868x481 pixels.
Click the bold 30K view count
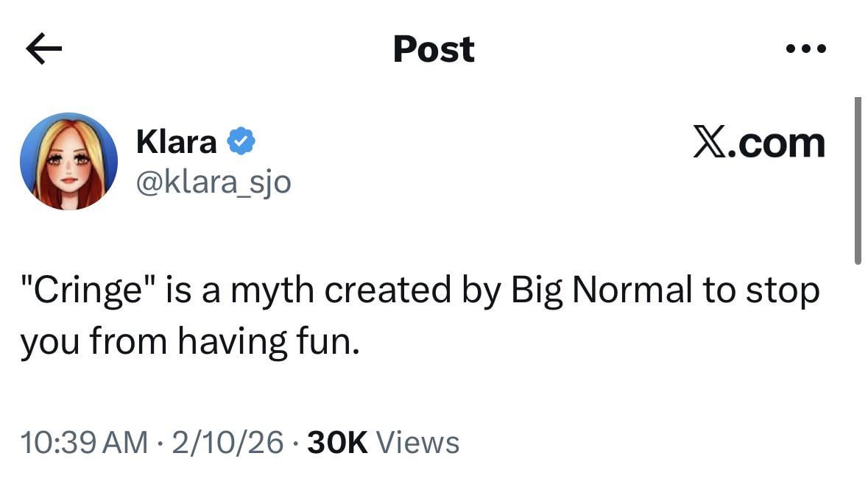tap(337, 443)
